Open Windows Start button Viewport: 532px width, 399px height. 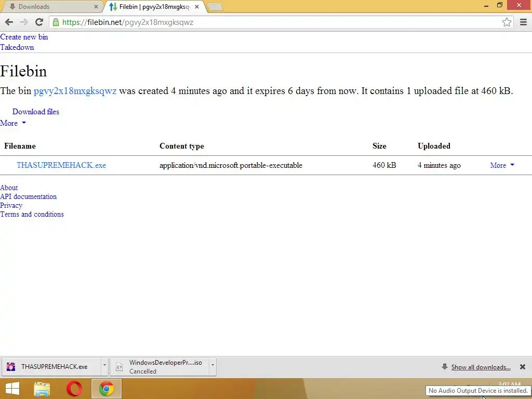(x=12, y=389)
